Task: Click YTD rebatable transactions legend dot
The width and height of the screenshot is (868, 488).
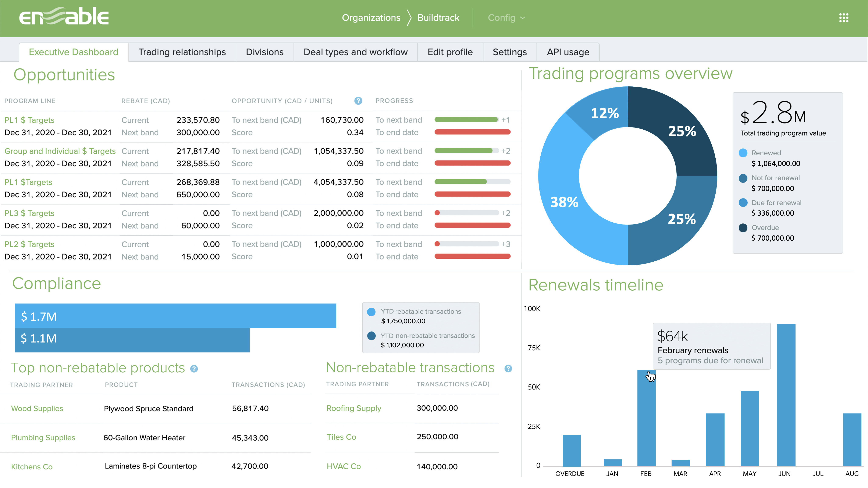Action: [x=371, y=312]
